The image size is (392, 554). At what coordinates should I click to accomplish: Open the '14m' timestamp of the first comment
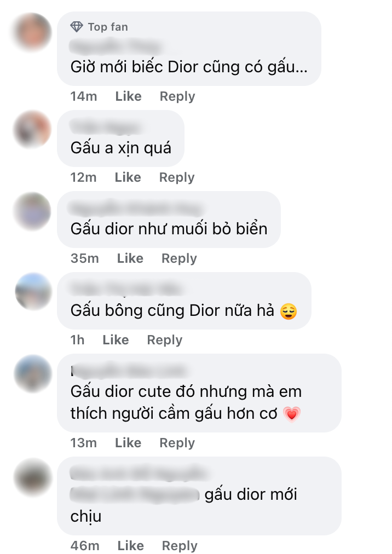point(84,96)
